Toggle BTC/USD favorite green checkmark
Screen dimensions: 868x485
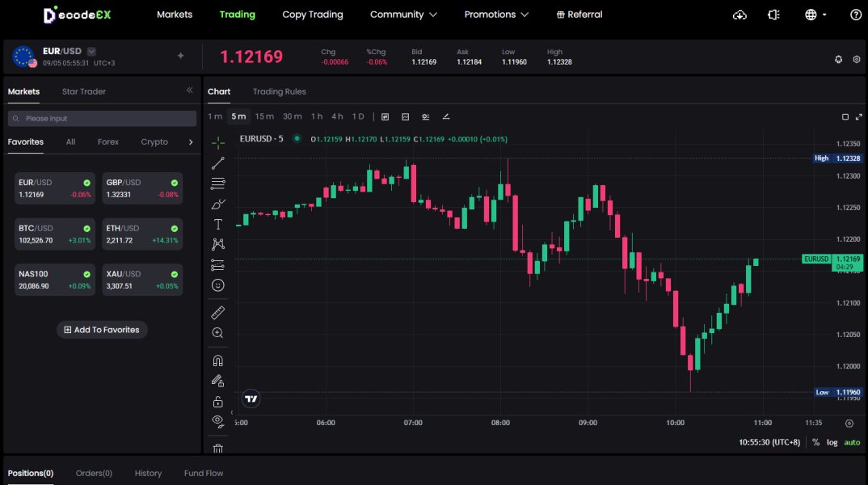[x=86, y=229]
